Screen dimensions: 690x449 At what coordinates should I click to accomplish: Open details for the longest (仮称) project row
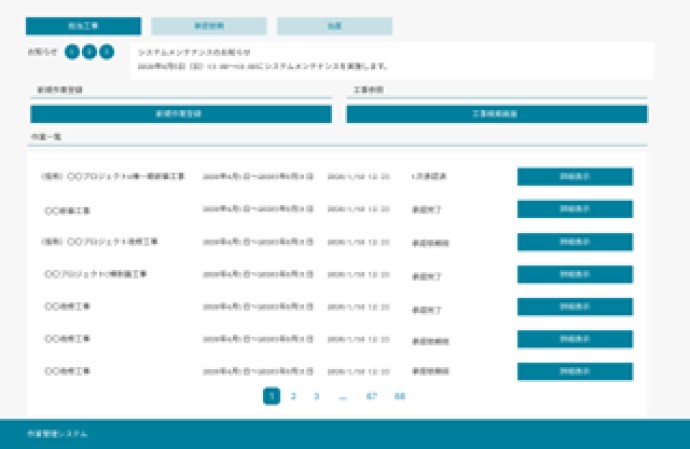(x=575, y=177)
